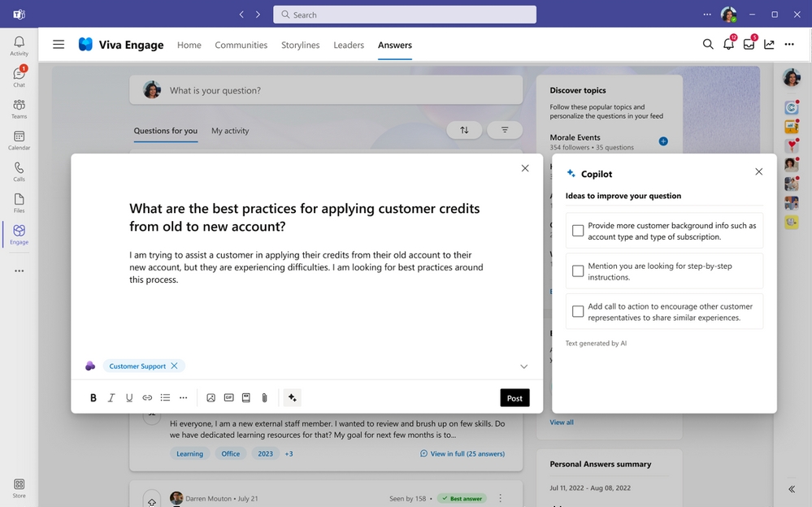Open analytics chart icon in header
Screen dimensions: 812x507
click(769, 45)
